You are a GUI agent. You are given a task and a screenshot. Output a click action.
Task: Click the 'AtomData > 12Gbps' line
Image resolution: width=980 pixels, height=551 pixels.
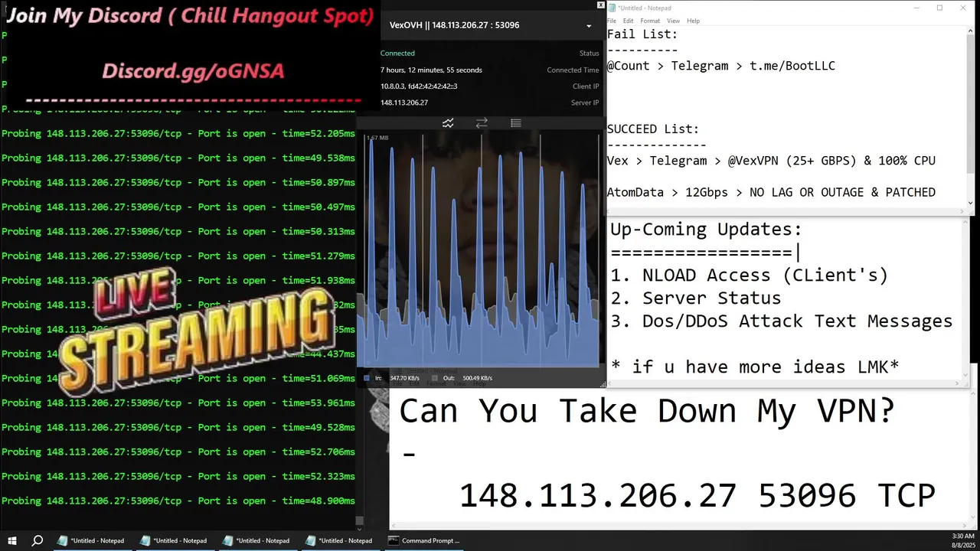point(771,192)
